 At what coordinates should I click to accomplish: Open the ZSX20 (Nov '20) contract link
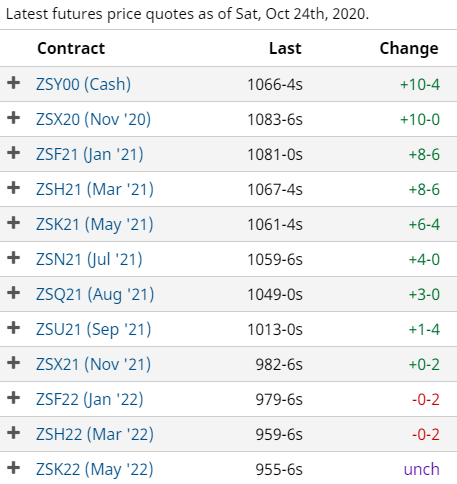[93, 119]
